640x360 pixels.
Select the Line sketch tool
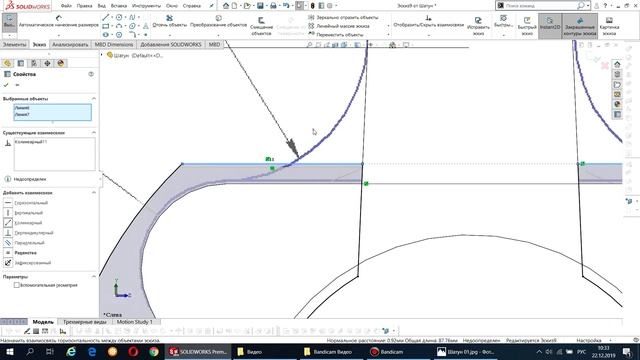pos(106,17)
